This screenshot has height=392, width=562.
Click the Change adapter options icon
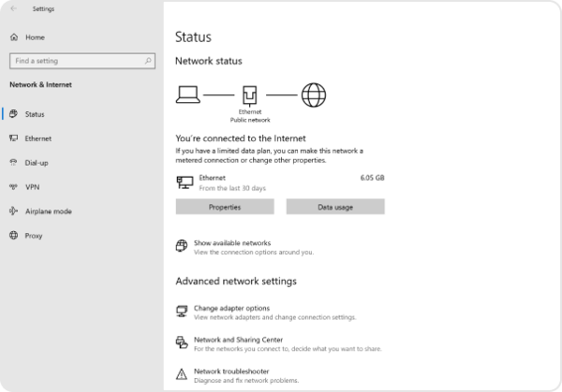(x=182, y=311)
